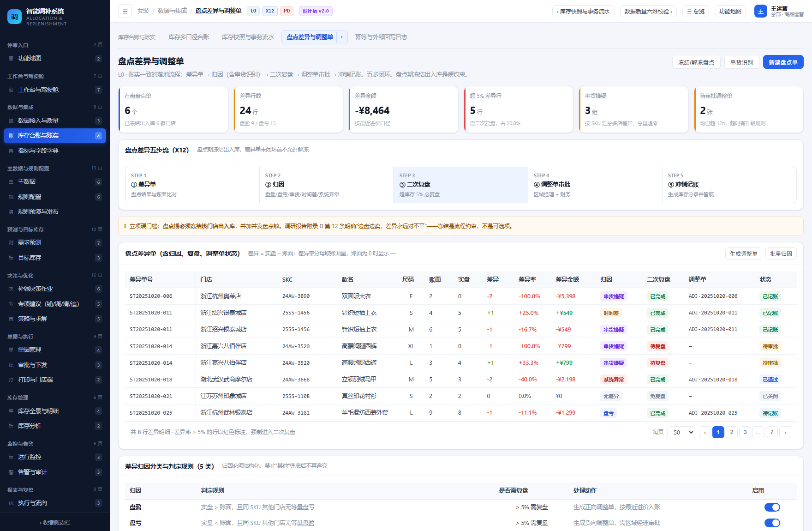This screenshot has width=812, height=531.
Task: Toggle the 盘亏 rule enable switch
Action: pos(772,523)
